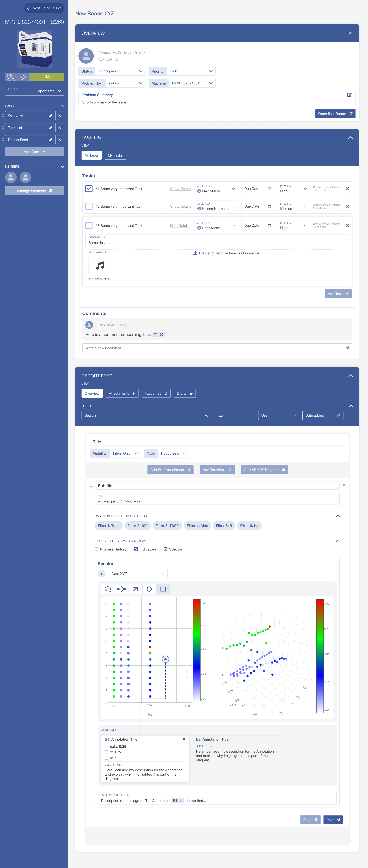Click Open final Report button

point(335,114)
